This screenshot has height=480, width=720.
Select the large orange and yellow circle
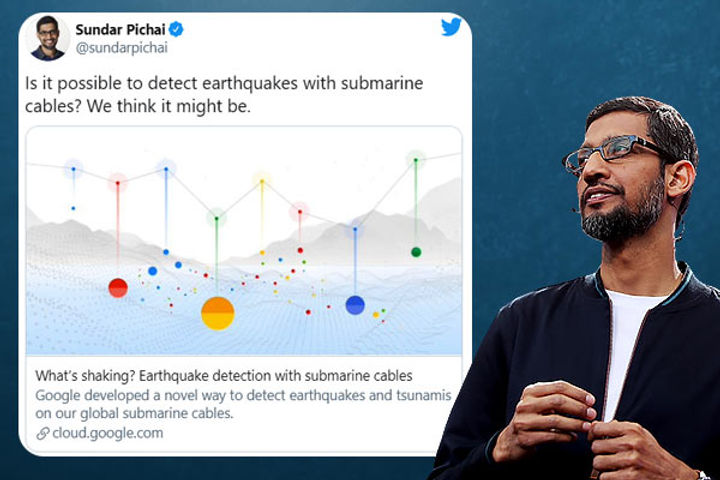click(x=218, y=313)
